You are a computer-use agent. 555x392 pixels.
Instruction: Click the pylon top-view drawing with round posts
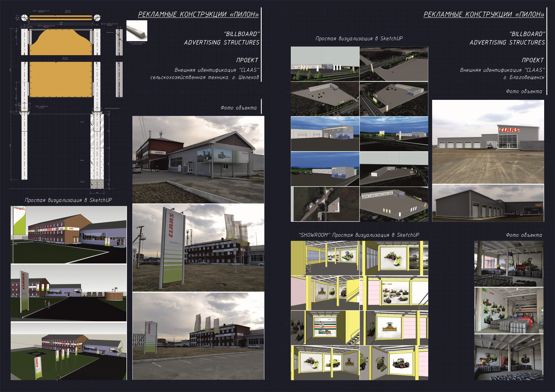pos(60,18)
